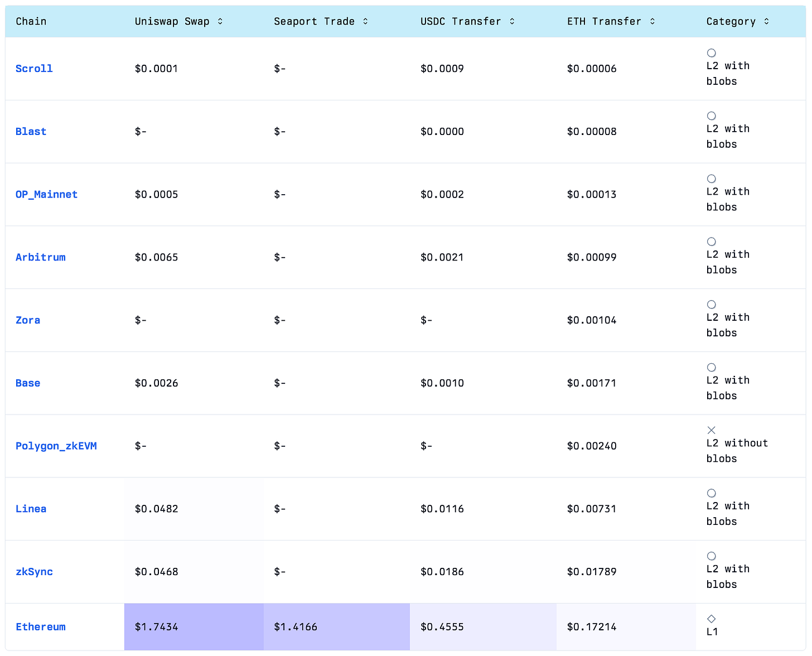Select the $0.0010 Base USDC value
812x656 pixels.
point(442,383)
